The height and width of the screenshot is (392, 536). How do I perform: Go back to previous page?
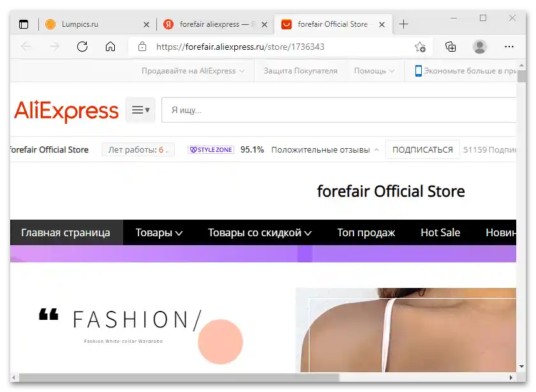point(26,47)
